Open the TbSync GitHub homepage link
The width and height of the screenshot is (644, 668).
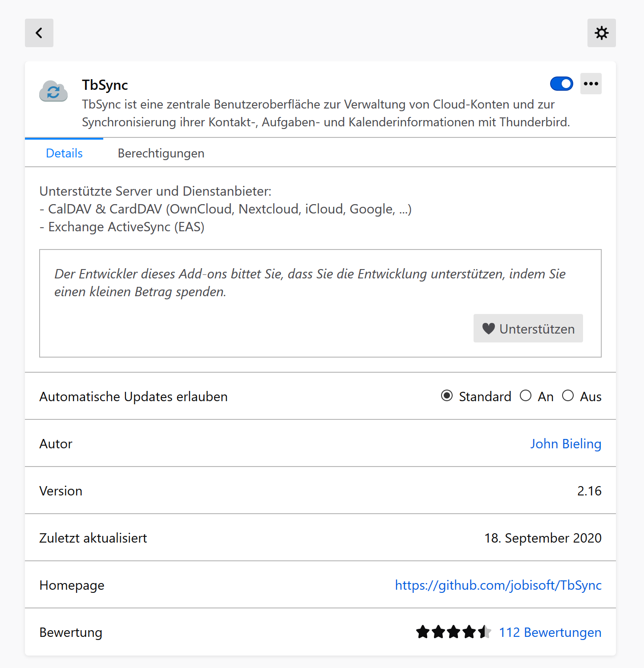point(498,585)
